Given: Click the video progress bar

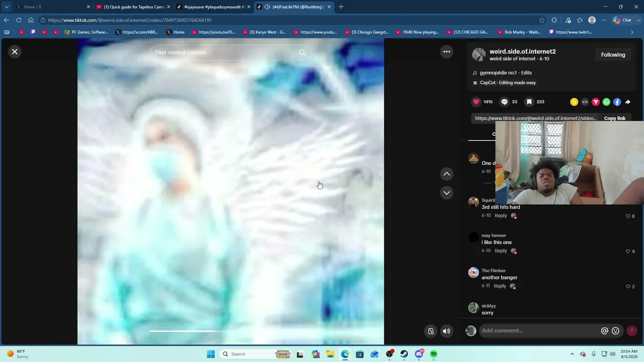Looking at the screenshot, I should (x=230, y=331).
